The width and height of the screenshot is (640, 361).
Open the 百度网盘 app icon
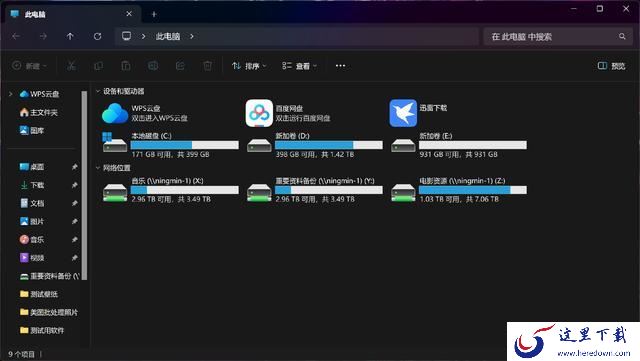tap(259, 113)
